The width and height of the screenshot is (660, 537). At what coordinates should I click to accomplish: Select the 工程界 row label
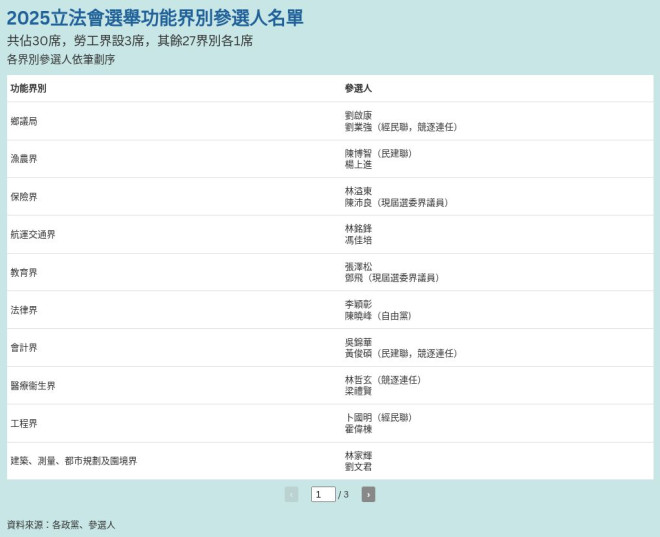point(24,423)
